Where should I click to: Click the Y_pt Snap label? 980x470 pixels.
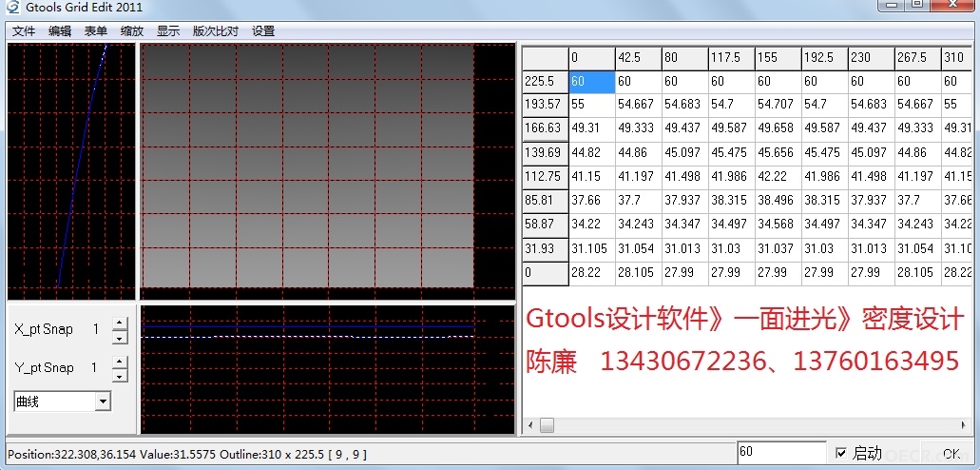click(x=44, y=368)
